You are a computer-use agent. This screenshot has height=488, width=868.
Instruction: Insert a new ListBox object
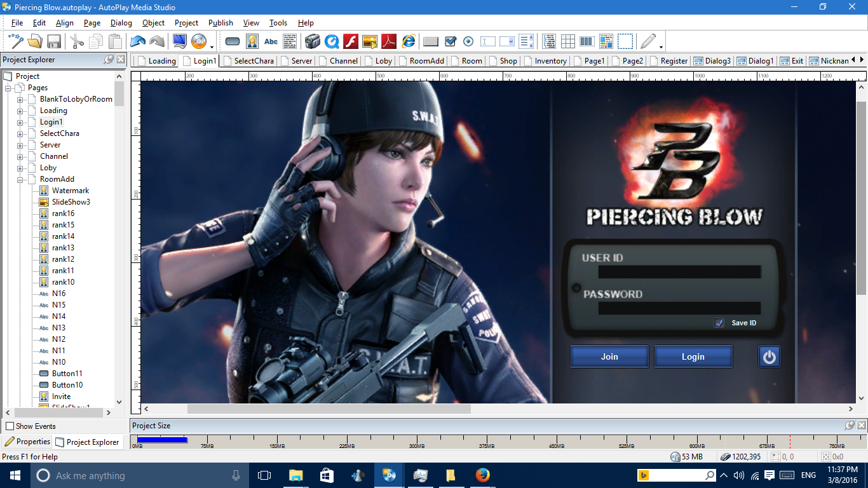526,42
